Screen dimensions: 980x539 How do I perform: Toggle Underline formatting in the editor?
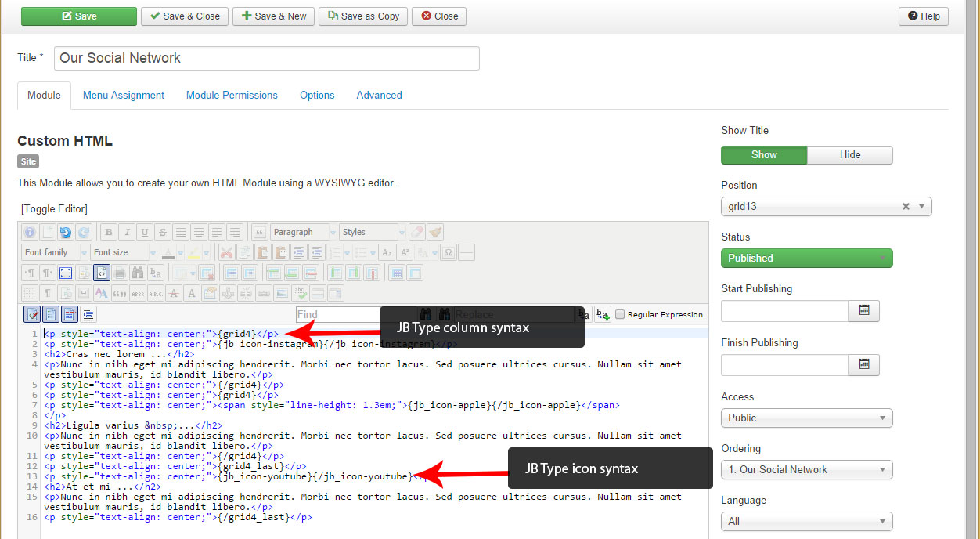pos(145,232)
